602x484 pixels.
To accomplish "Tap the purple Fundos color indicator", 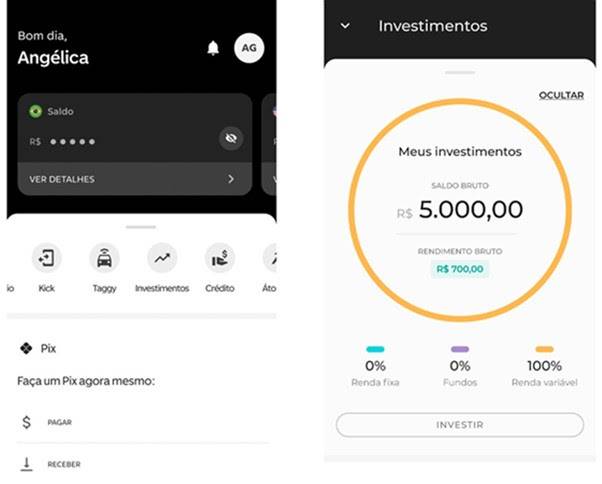I will (x=460, y=349).
